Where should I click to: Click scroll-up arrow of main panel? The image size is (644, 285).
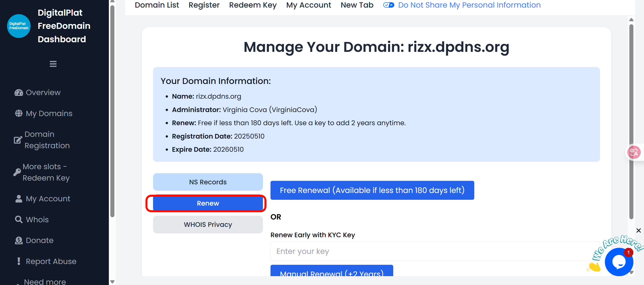(x=631, y=20)
